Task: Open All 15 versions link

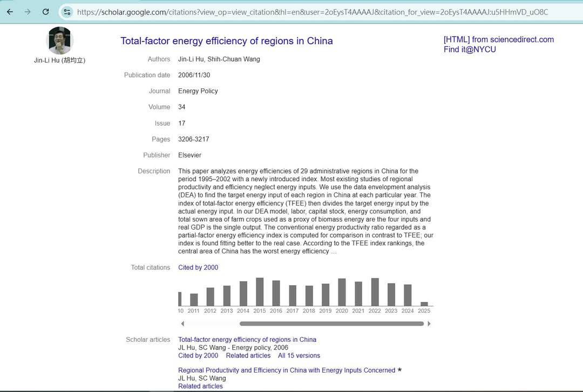Action: pos(299,355)
